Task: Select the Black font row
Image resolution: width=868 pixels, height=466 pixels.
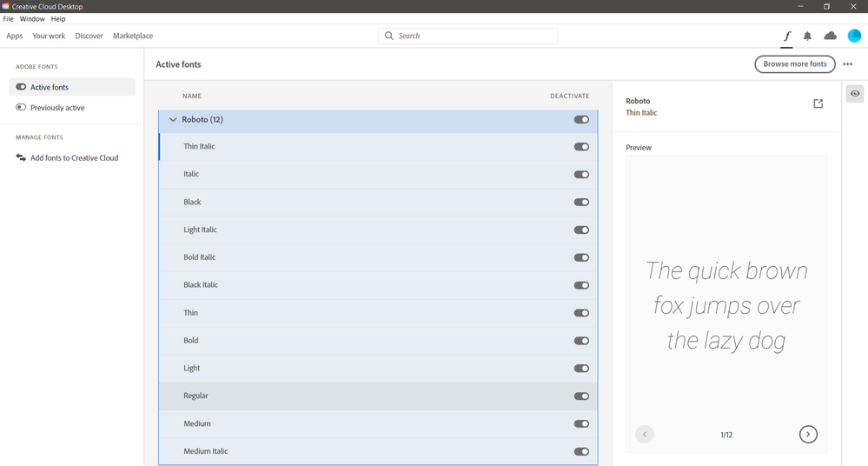Action: pos(378,203)
